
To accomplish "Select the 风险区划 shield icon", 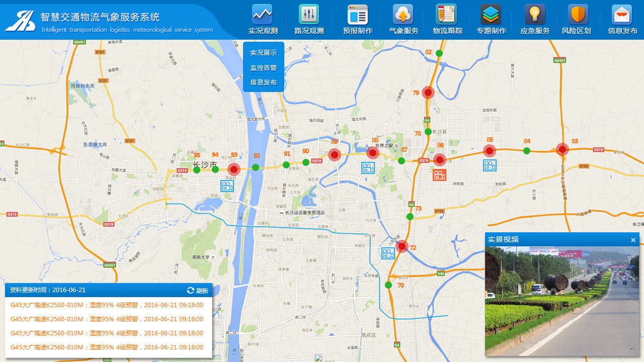I will pyautogui.click(x=578, y=15).
